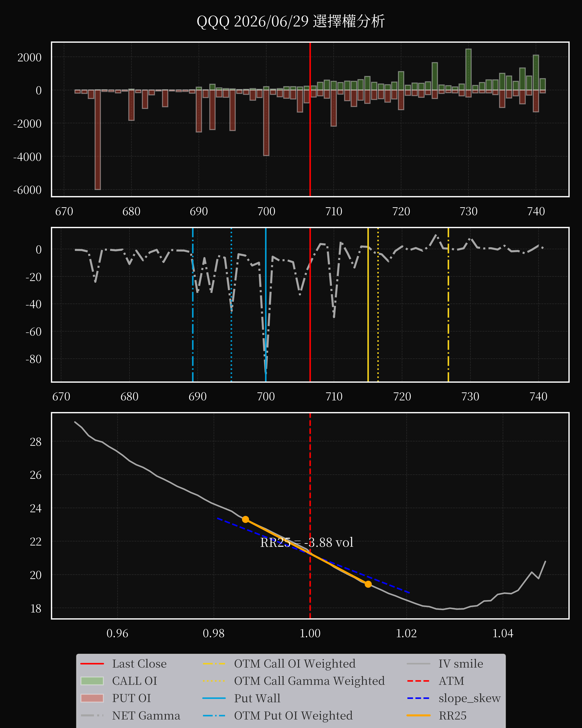
Task: Click 'OTM Call OI Weighted' legend label
Action: [295, 663]
